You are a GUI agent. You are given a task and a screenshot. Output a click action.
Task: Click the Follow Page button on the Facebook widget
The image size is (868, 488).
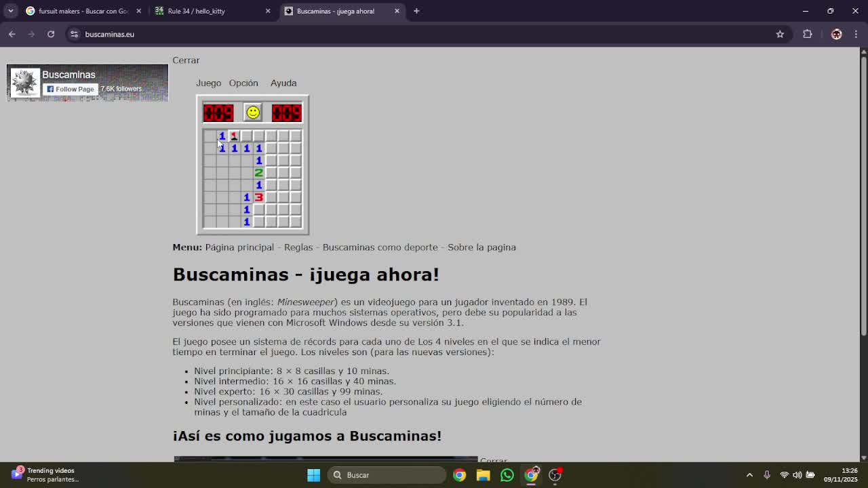pos(70,89)
